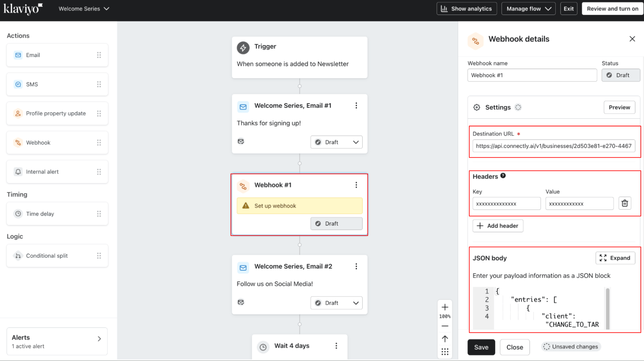Click the JSON body scrollbar
644x361 pixels.
[608, 308]
